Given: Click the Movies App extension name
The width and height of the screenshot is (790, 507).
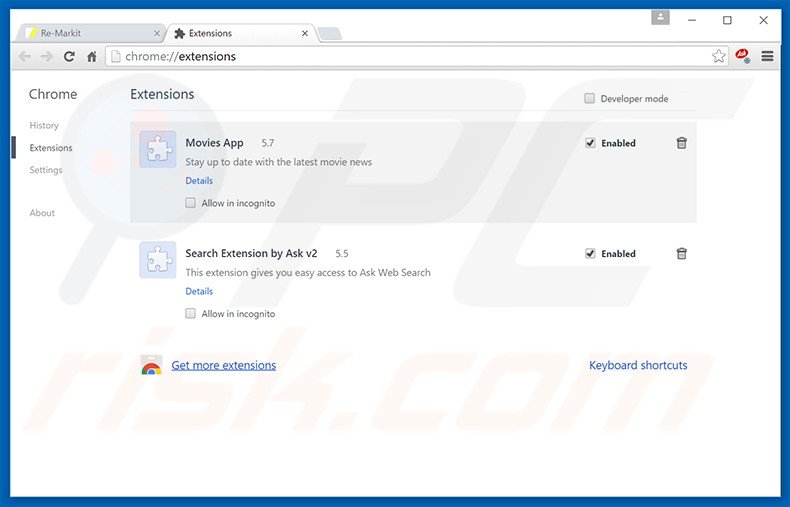Looking at the screenshot, I should click(x=214, y=143).
